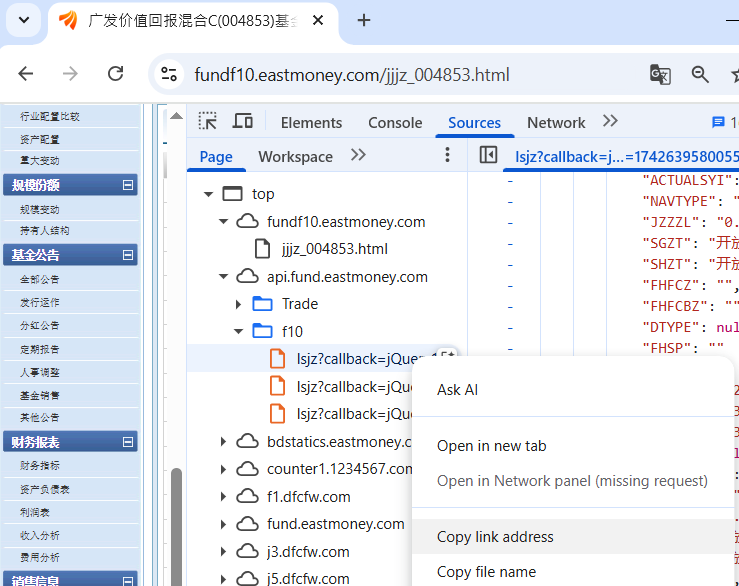Choose Copy file name menu entry
This screenshot has width=739, height=586.
573,571
